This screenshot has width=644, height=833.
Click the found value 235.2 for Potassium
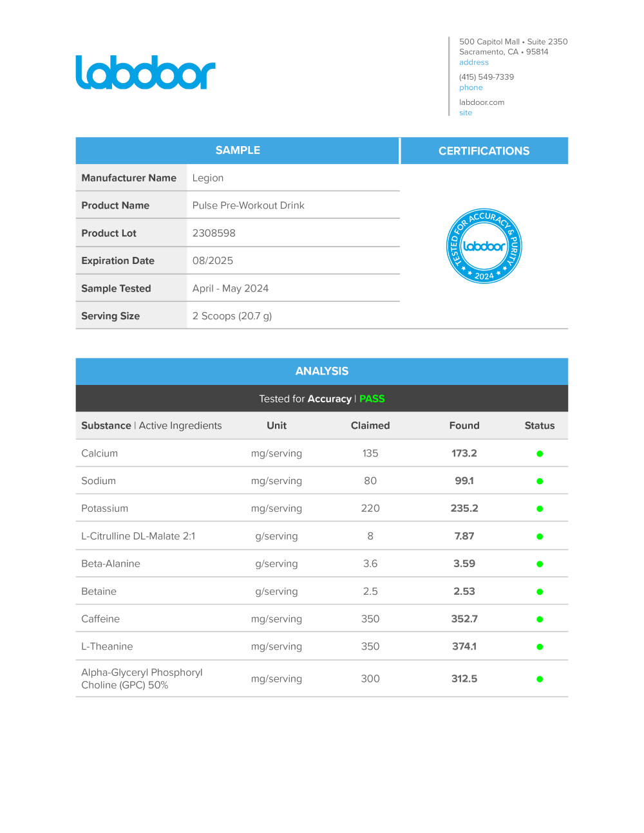464,509
